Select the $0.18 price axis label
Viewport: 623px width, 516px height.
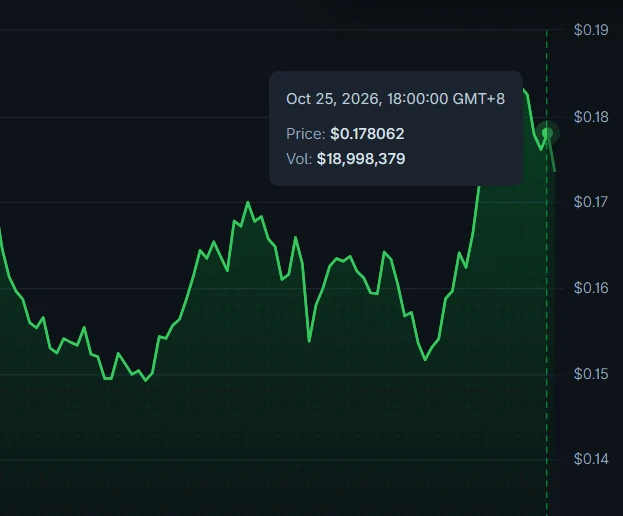(591, 117)
